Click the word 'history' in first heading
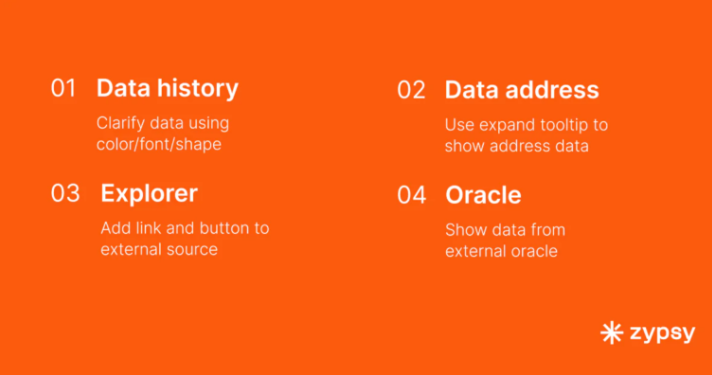712x375 pixels. tap(197, 89)
